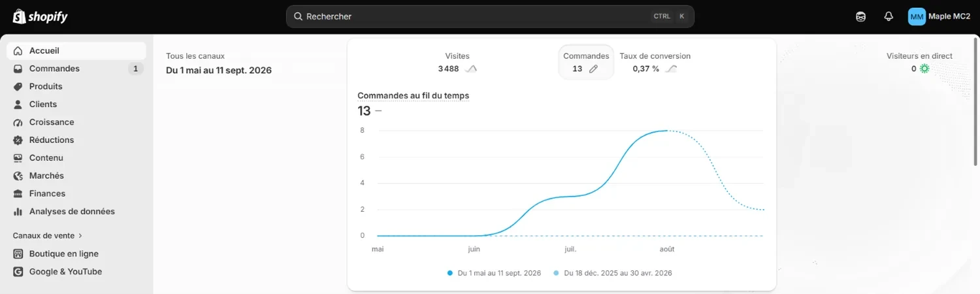Open Croissance section
This screenshot has height=294, width=980.
(76, 122)
